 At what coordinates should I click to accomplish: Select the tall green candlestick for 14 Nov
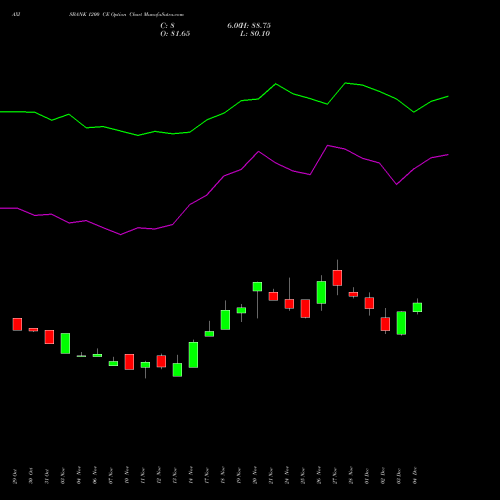(193, 355)
